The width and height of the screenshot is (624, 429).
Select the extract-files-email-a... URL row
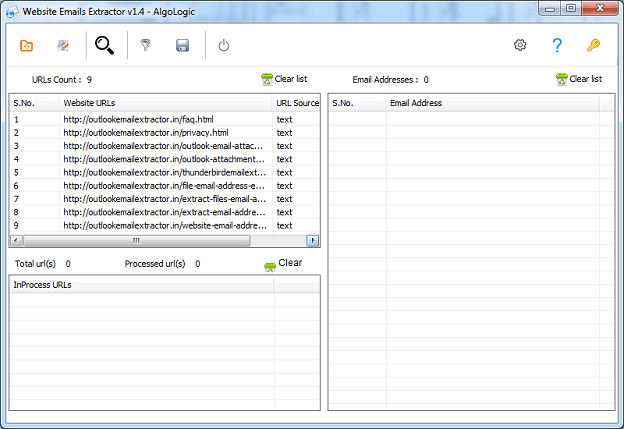[x=164, y=199]
